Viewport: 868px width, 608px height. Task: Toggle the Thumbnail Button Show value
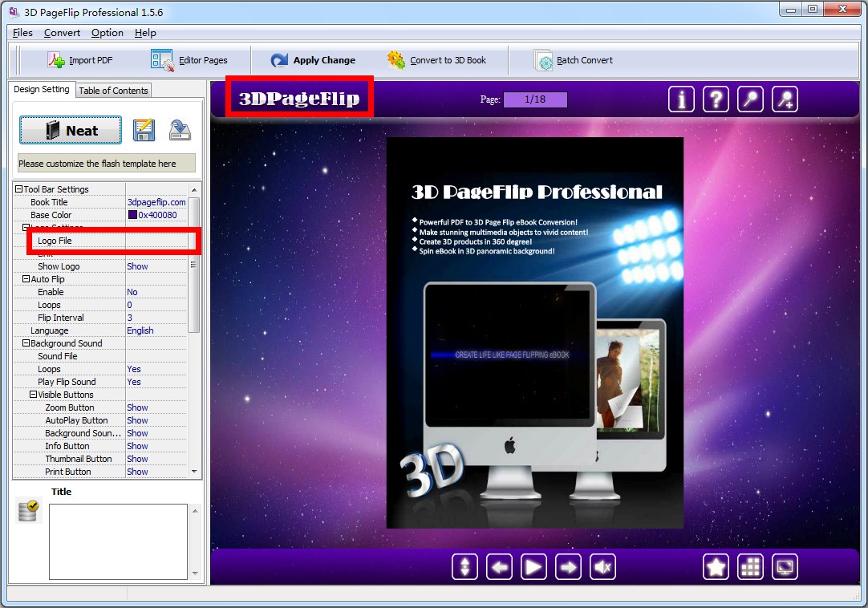[x=156, y=459]
